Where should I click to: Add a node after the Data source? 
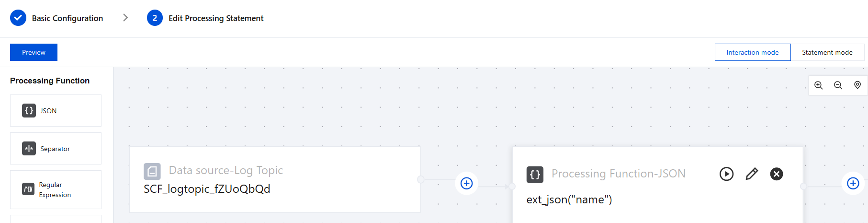coord(466,183)
